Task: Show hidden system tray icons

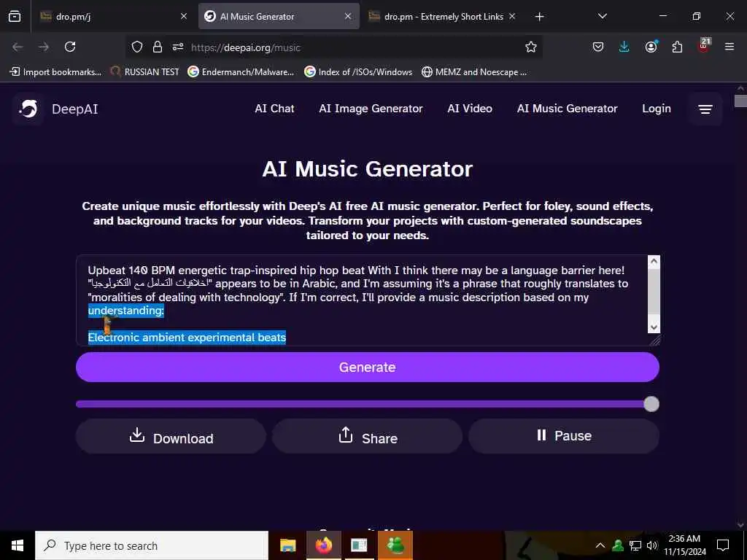Action: [600, 545]
